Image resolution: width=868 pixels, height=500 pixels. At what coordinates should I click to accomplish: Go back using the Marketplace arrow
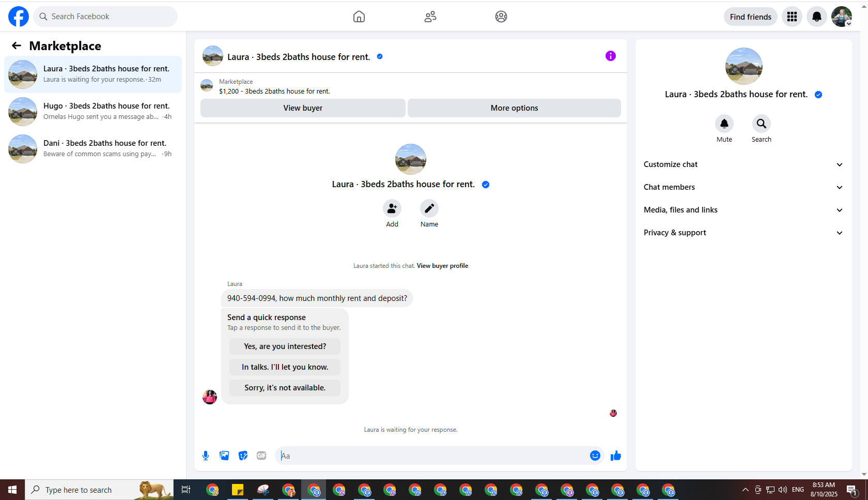click(17, 46)
